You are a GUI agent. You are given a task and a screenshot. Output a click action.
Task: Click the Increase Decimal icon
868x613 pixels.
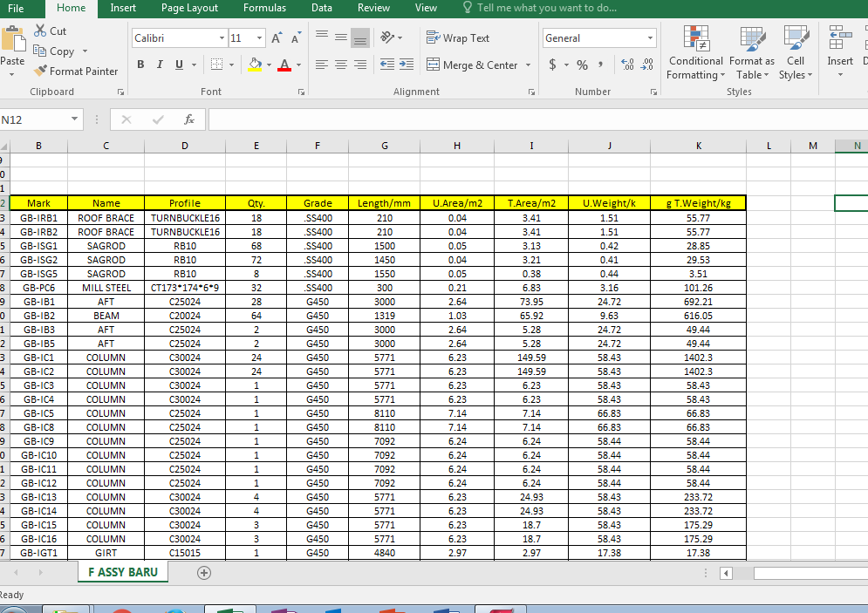(x=626, y=64)
